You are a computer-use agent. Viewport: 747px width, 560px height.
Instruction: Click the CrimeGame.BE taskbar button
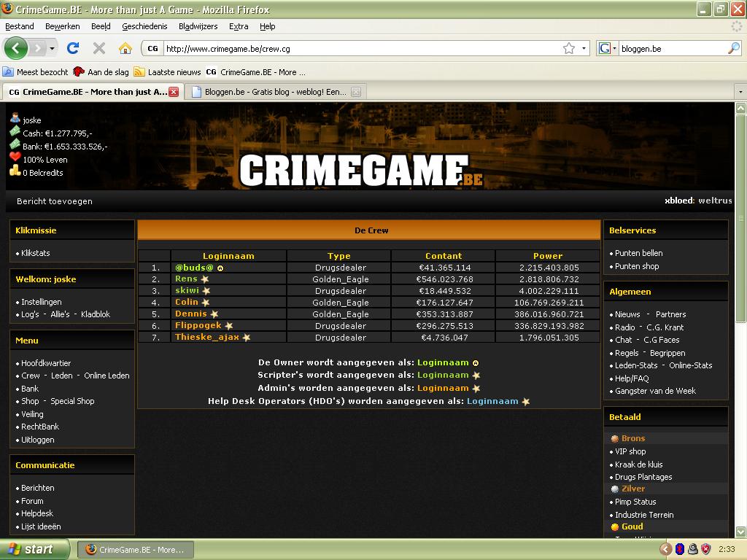(135, 550)
